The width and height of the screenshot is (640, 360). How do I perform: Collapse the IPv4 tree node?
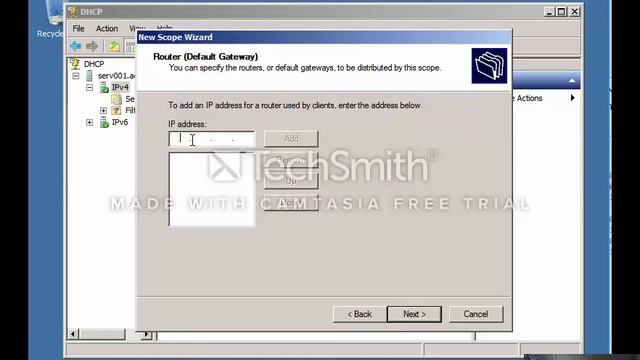click(89, 87)
